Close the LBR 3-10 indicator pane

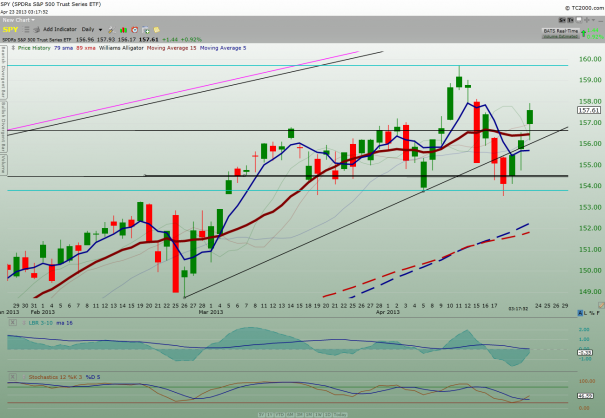[x=13, y=323]
